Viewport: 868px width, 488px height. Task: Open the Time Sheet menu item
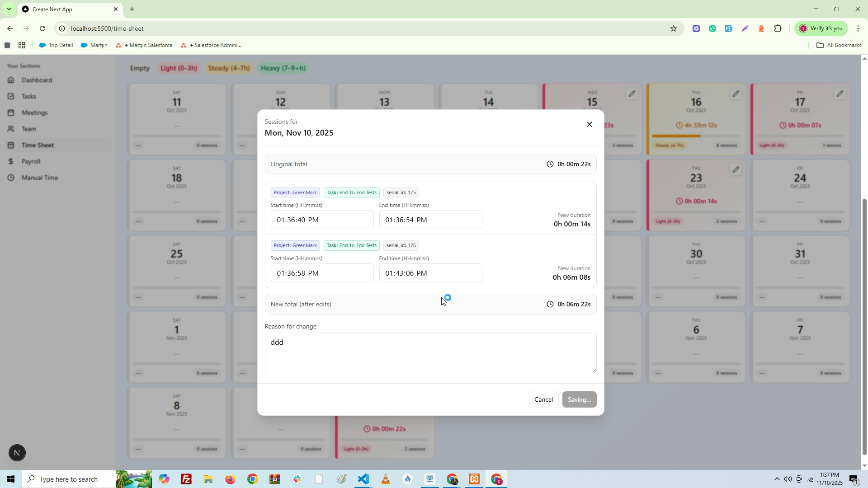point(38,145)
